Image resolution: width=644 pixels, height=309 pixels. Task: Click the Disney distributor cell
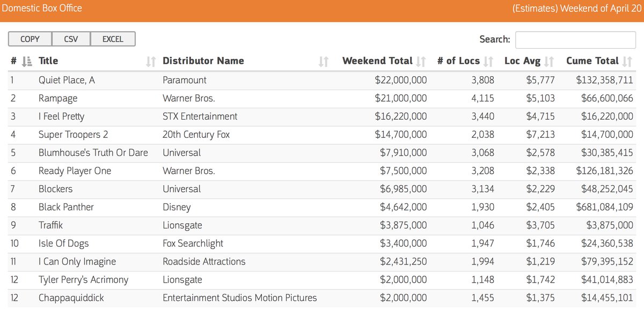[x=177, y=207]
